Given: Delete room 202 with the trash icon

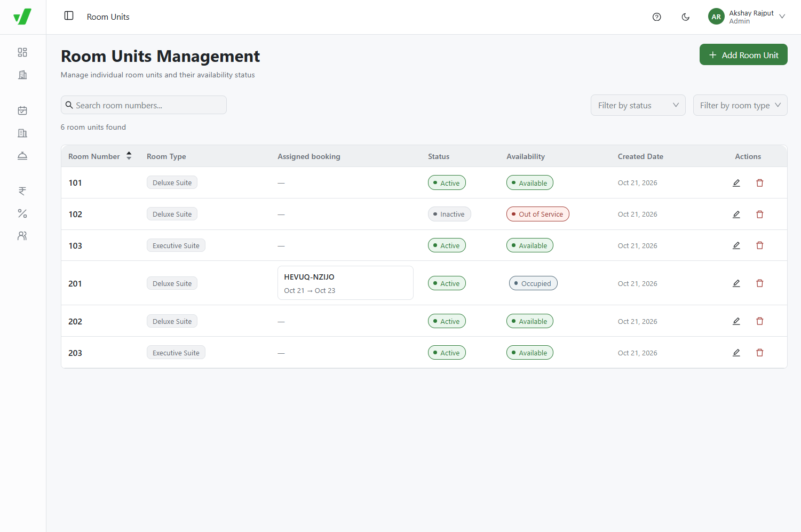Looking at the screenshot, I should pos(760,321).
